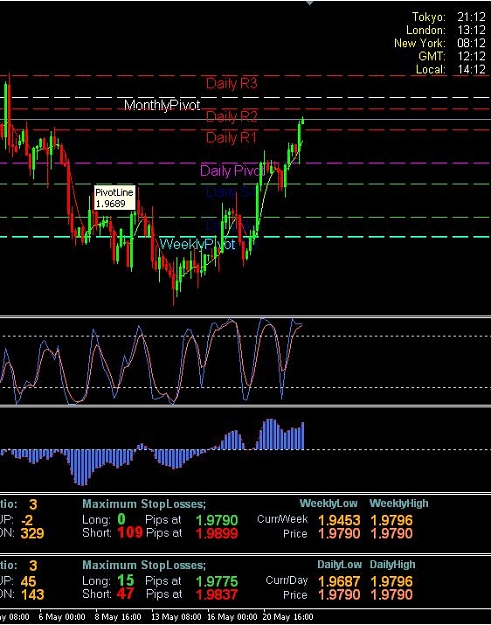Click the DailyHigh column header
The height and width of the screenshot is (625, 491).
[393, 565]
